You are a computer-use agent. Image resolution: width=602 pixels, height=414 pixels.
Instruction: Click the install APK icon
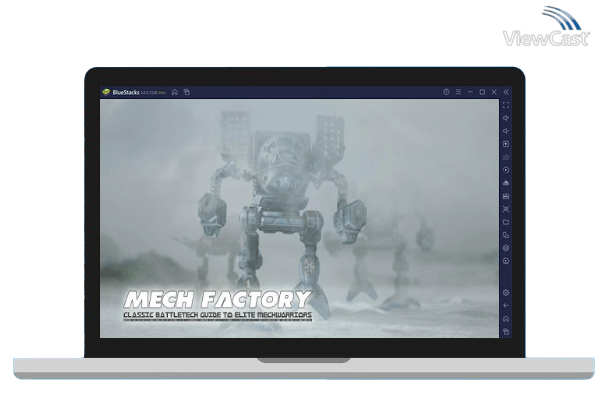(506, 183)
